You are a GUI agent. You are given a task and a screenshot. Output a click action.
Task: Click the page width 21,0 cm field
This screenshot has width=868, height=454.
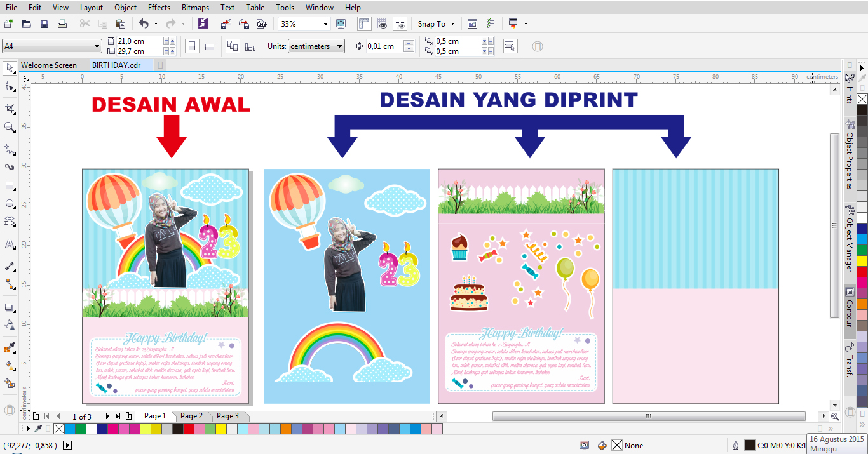point(139,41)
